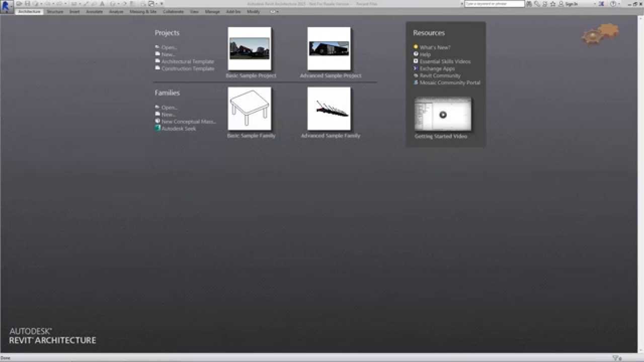This screenshot has height=362, width=644.
Task: Open the Exchange Apps link
Action: (437, 69)
